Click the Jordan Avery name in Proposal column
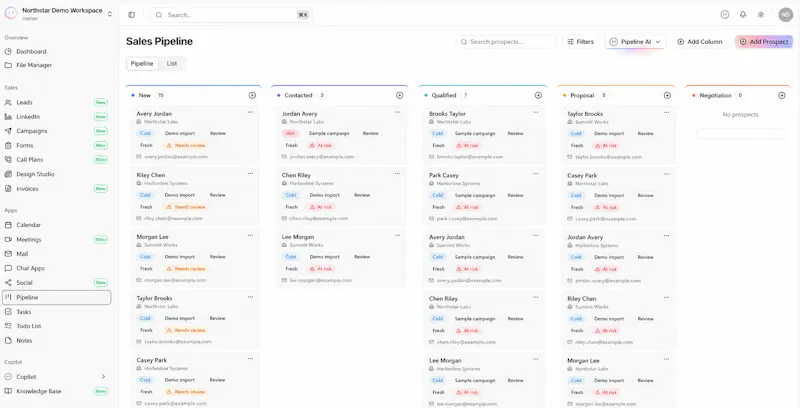This screenshot has width=800, height=408. click(585, 237)
